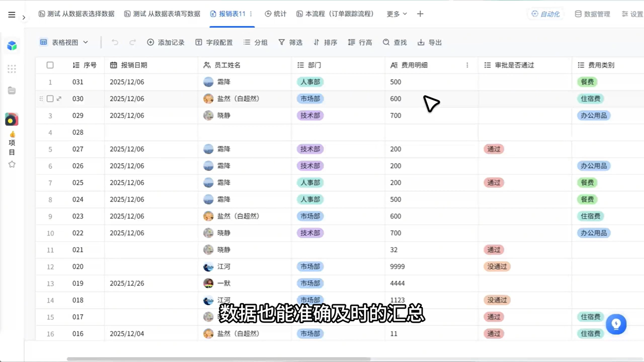Expand the 更多 tabs dropdown
The image size is (644, 362).
[x=397, y=14]
